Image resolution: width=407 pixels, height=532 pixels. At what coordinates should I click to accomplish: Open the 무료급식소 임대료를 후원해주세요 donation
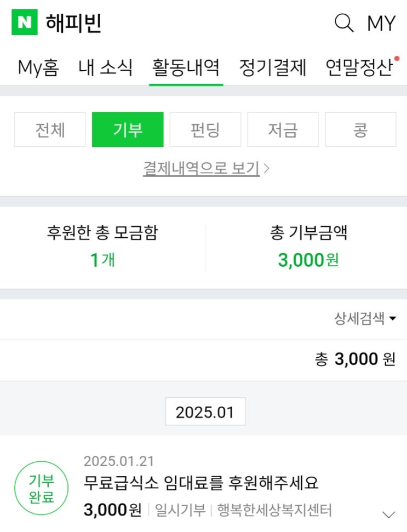tap(201, 483)
